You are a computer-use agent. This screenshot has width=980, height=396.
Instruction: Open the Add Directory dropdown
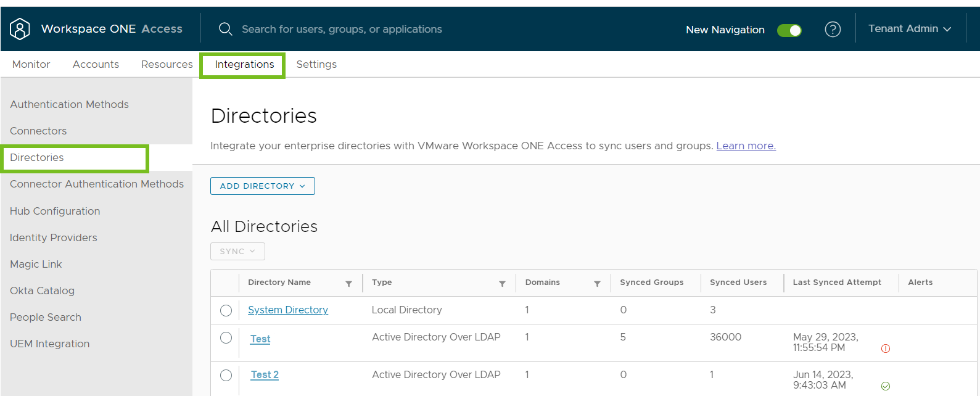click(263, 186)
